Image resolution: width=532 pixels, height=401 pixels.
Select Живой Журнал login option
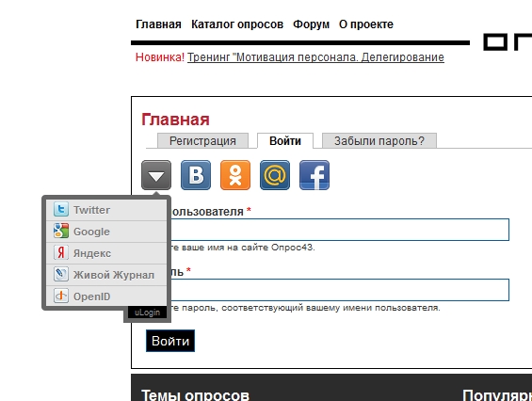(x=106, y=275)
